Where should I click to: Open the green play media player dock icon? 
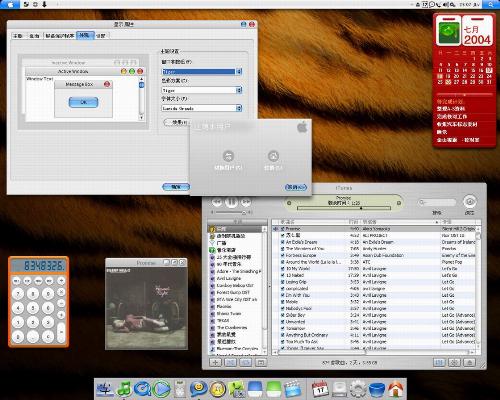[x=162, y=389]
